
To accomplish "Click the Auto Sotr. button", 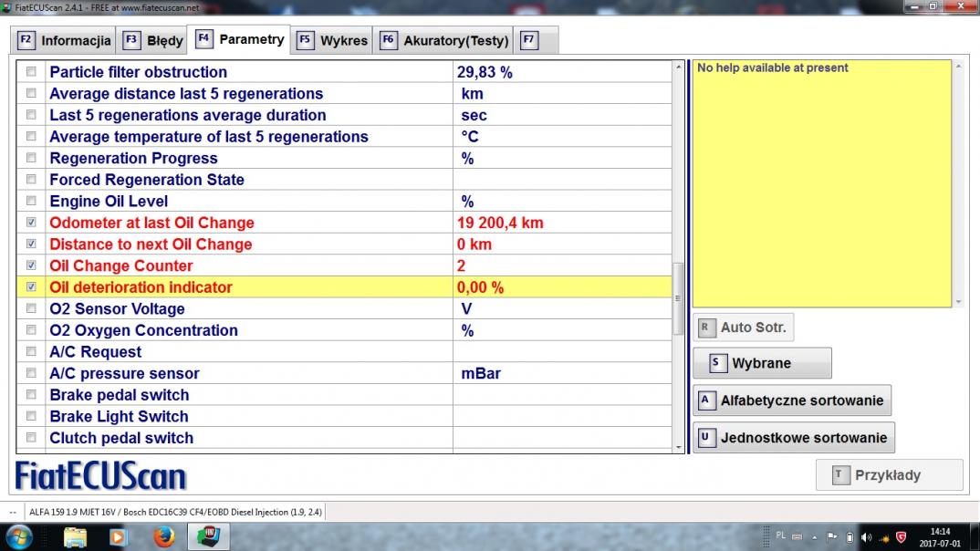I will click(x=743, y=327).
